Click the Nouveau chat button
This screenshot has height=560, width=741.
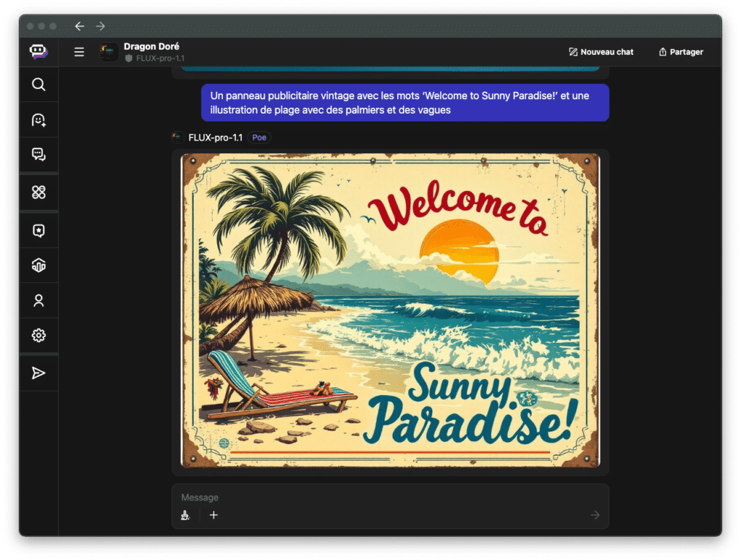[601, 52]
